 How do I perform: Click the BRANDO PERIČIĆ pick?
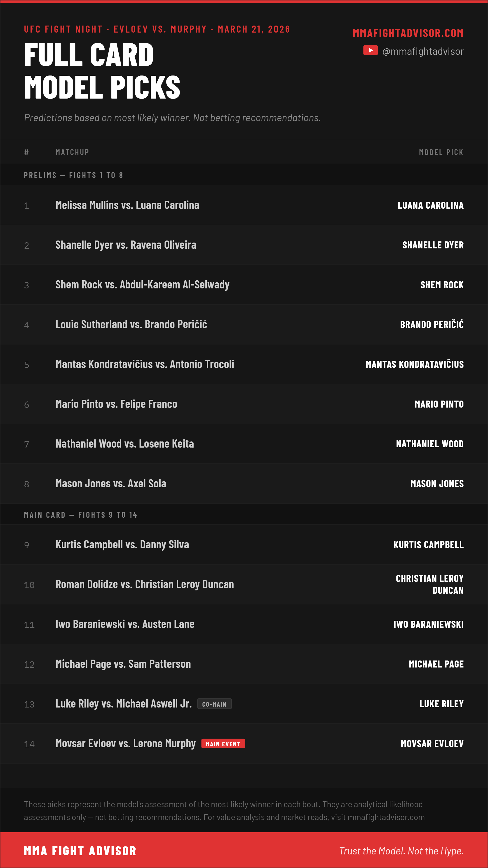click(x=432, y=324)
